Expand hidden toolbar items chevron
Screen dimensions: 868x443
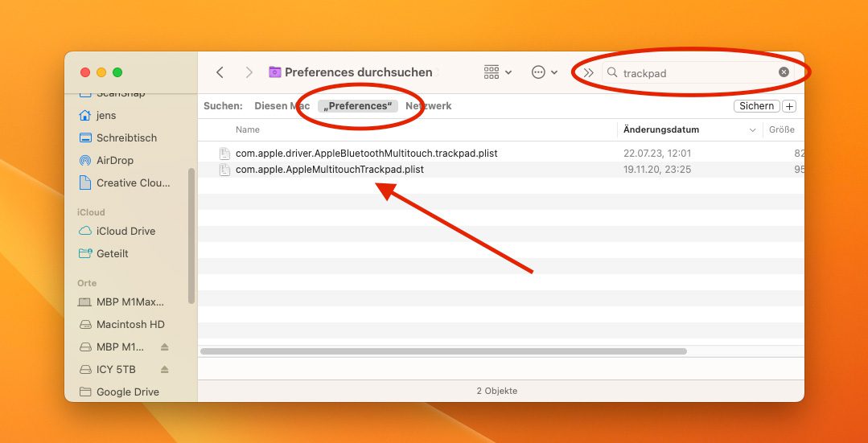click(588, 72)
